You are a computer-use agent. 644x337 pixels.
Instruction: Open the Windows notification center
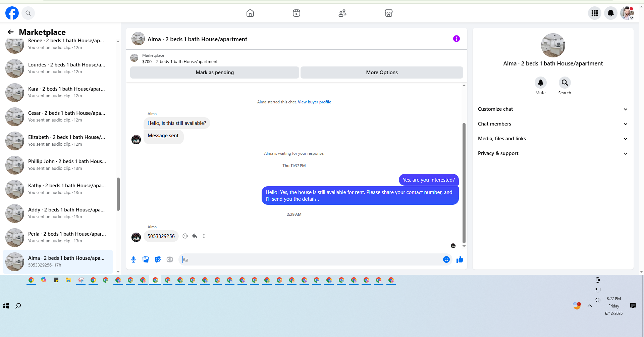click(x=633, y=306)
